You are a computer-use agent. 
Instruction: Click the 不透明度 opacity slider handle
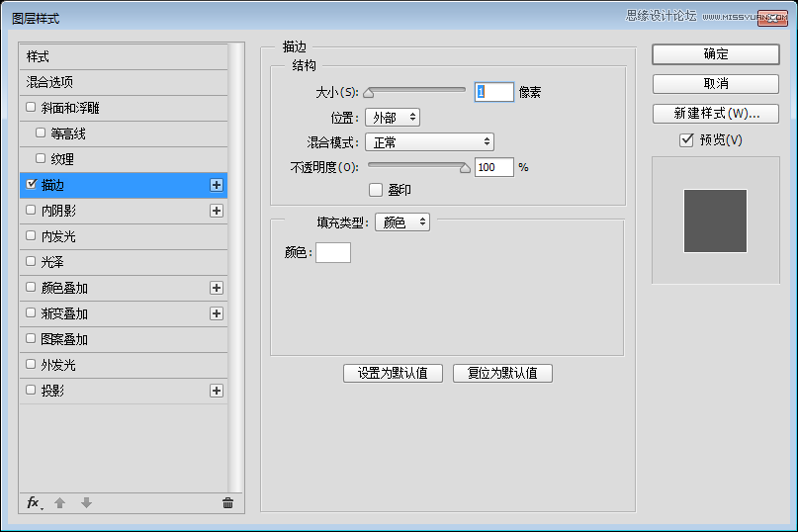pos(465,168)
